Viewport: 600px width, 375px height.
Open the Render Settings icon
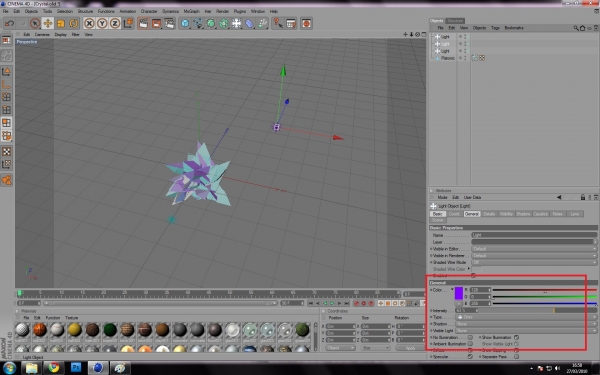click(x=169, y=23)
